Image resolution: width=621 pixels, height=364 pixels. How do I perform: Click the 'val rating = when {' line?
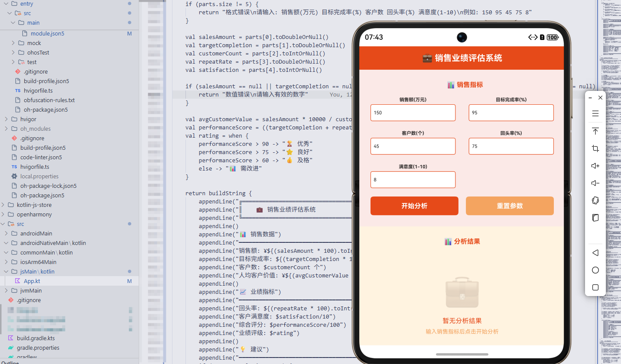pyautogui.click(x=217, y=135)
